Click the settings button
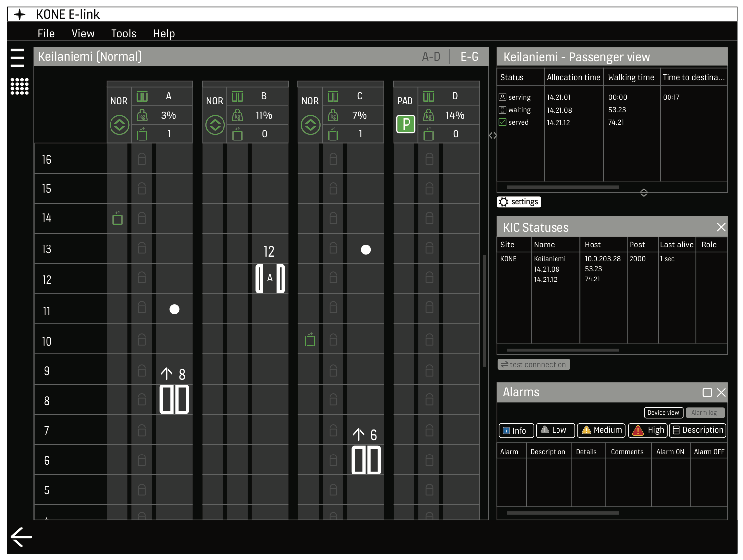Image resolution: width=743 pixels, height=560 pixels. point(519,202)
